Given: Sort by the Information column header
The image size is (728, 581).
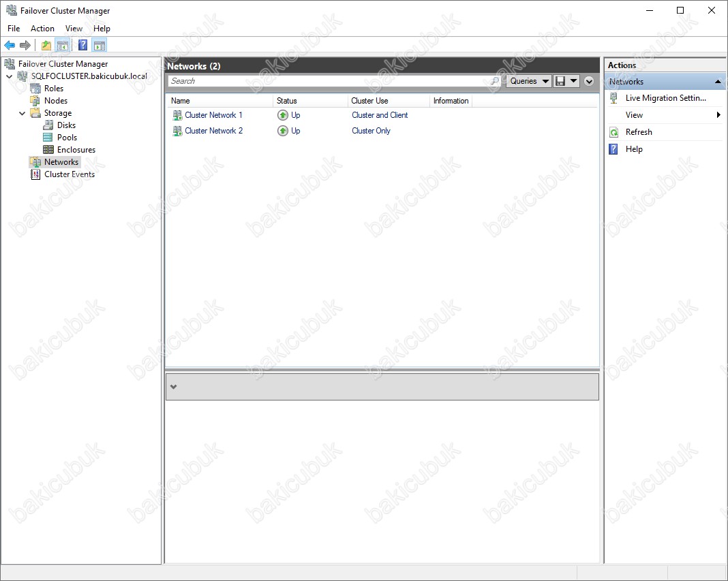Looking at the screenshot, I should (451, 101).
